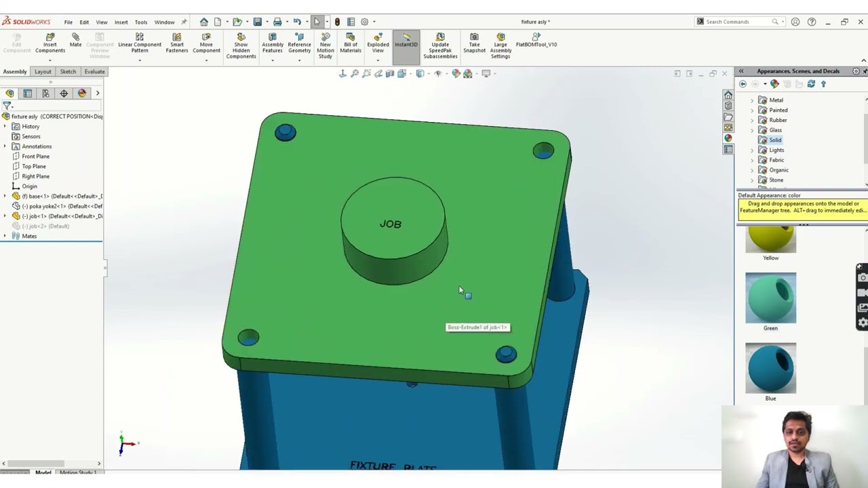Open the Move Component dropdown arrow
Image resolution: width=868 pixels, height=488 pixels.
click(x=206, y=60)
